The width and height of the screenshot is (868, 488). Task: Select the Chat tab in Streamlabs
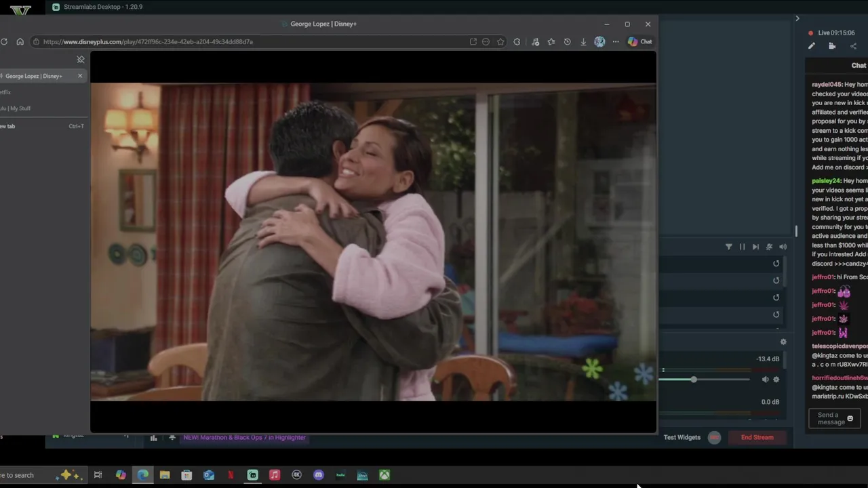click(x=859, y=65)
